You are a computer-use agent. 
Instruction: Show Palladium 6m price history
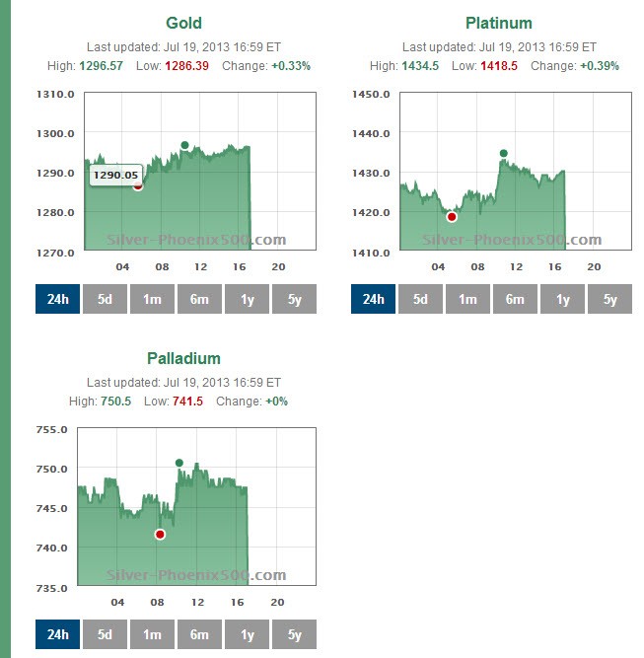coord(199,634)
